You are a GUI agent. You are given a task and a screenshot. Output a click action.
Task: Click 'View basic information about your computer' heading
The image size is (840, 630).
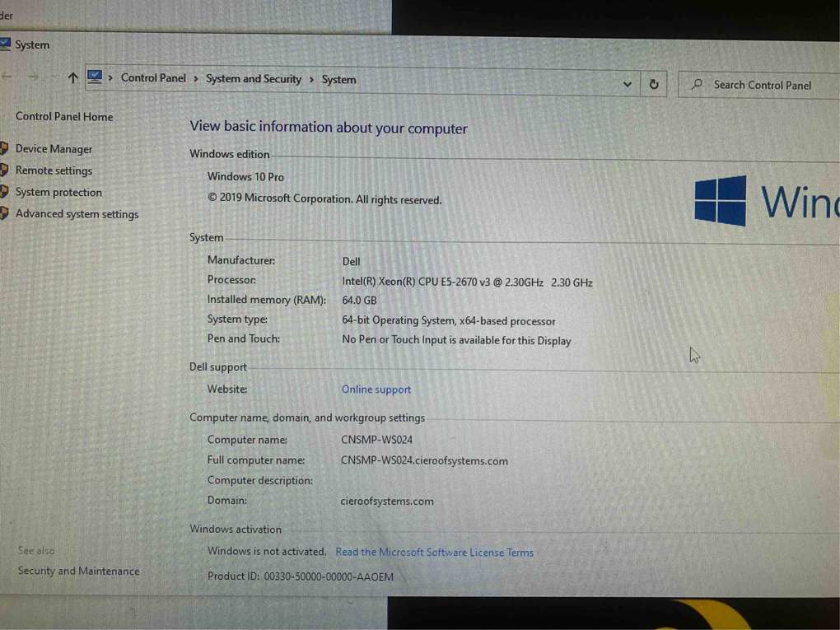point(329,128)
